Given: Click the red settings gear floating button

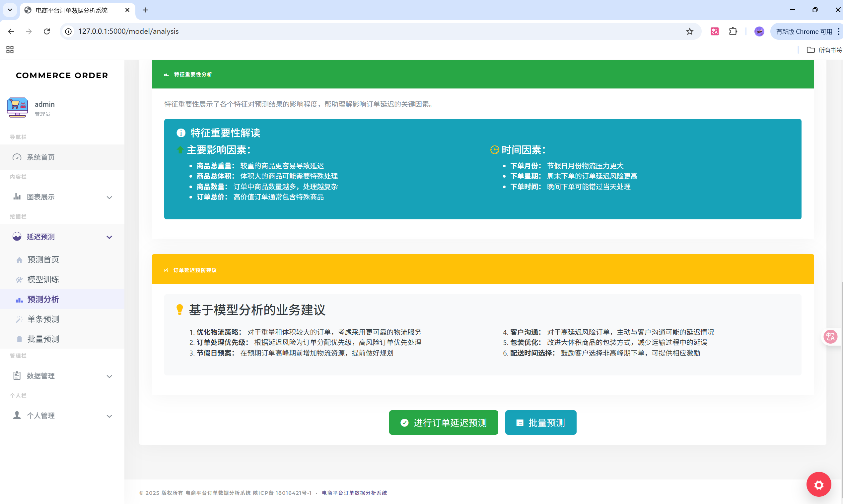Looking at the screenshot, I should pyautogui.click(x=818, y=485).
